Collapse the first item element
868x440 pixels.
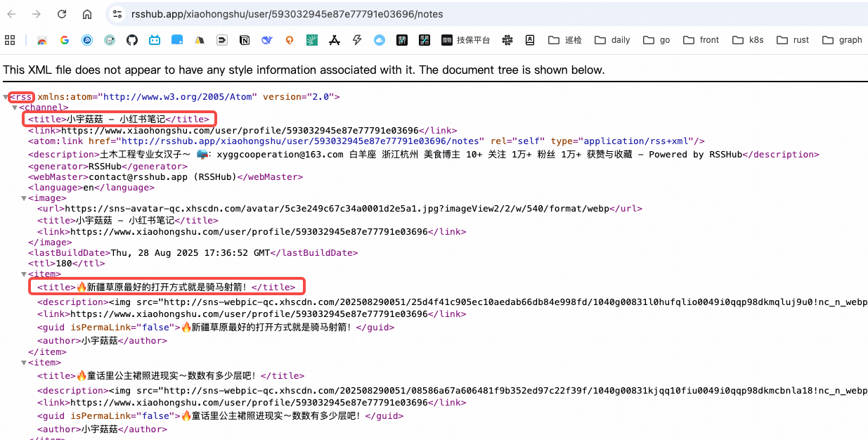25,275
